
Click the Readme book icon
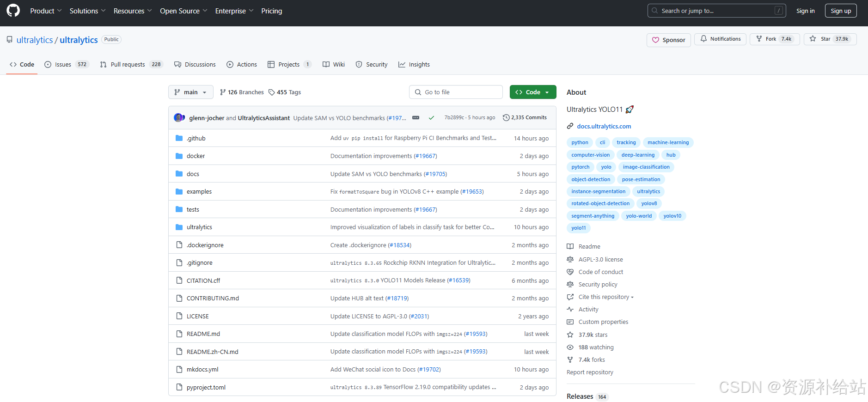tap(570, 247)
